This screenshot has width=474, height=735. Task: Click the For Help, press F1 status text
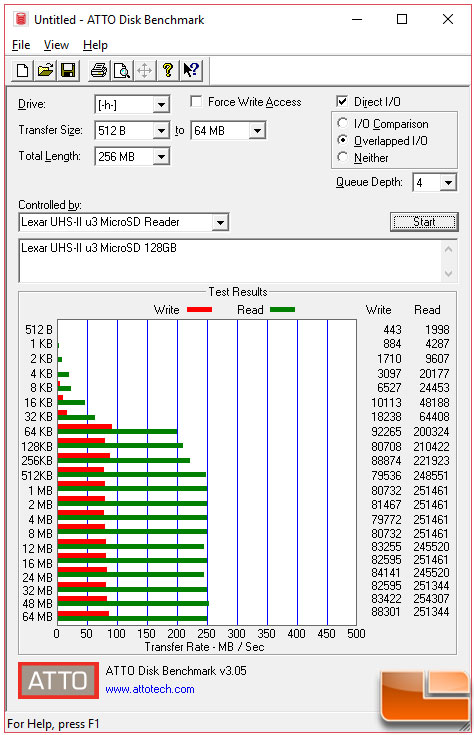pyautogui.click(x=53, y=723)
